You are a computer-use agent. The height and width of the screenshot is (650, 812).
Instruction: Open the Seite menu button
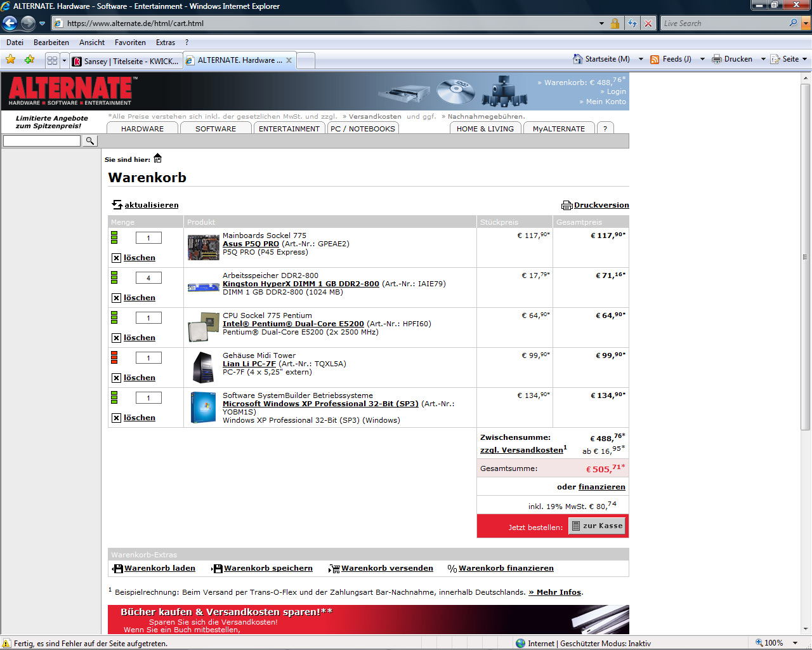tap(789, 59)
